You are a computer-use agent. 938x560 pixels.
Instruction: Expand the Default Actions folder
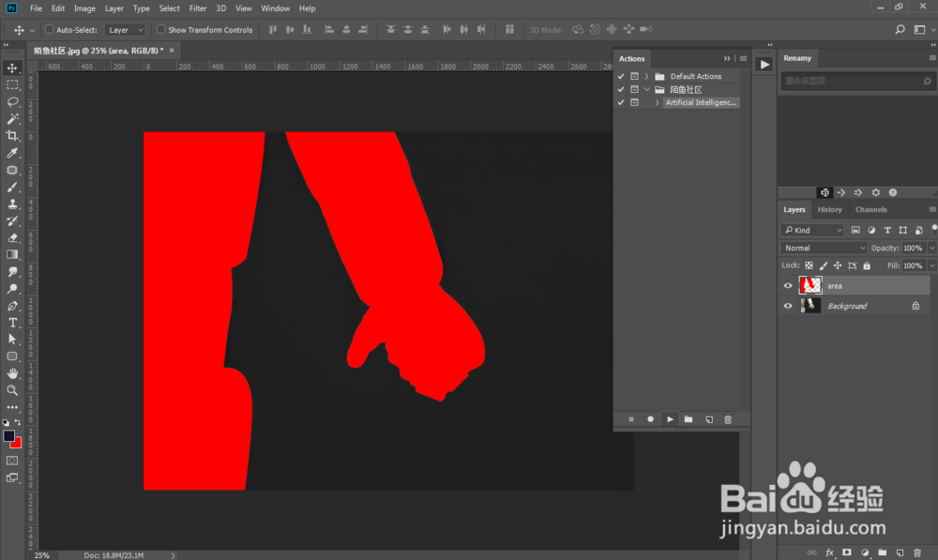[x=646, y=77]
